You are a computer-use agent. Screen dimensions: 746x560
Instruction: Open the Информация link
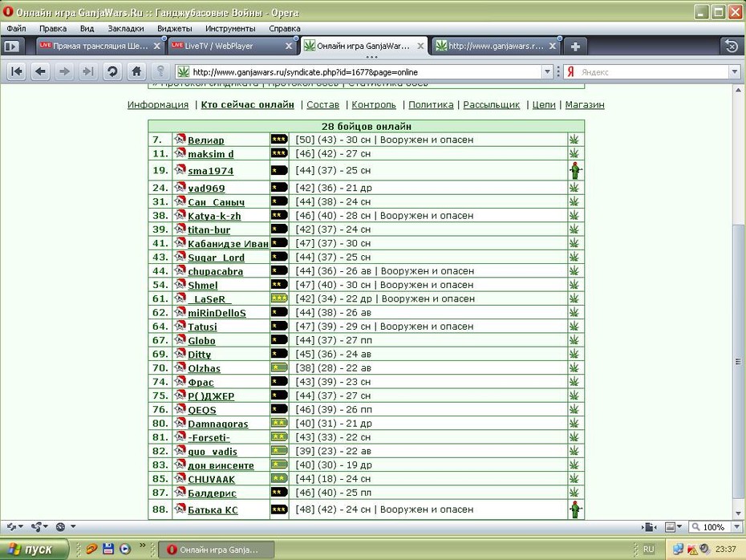[158, 104]
